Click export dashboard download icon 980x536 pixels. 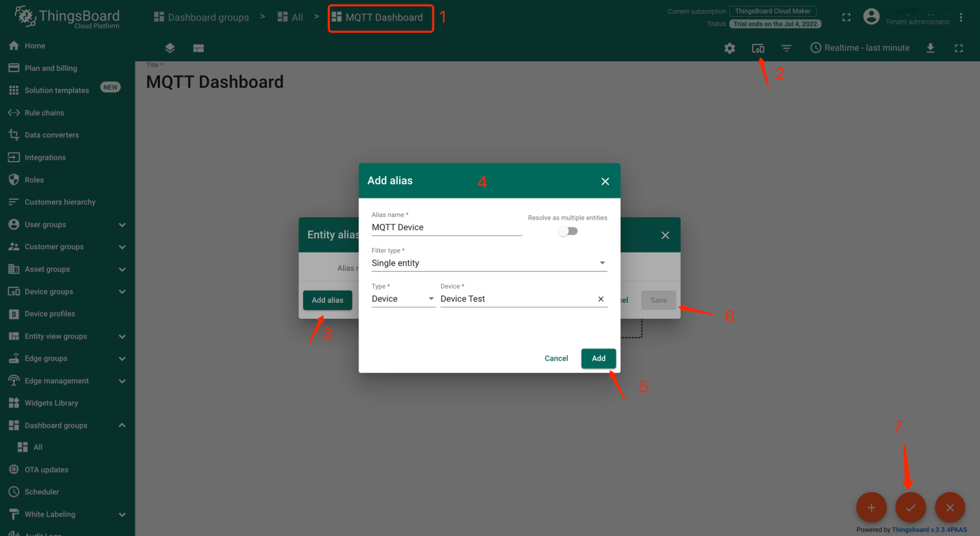click(930, 48)
